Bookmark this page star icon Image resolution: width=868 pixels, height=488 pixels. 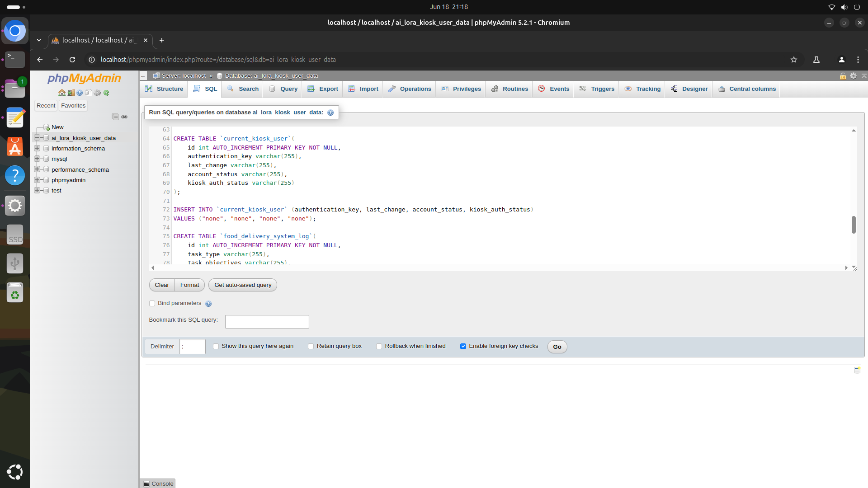pos(794,60)
